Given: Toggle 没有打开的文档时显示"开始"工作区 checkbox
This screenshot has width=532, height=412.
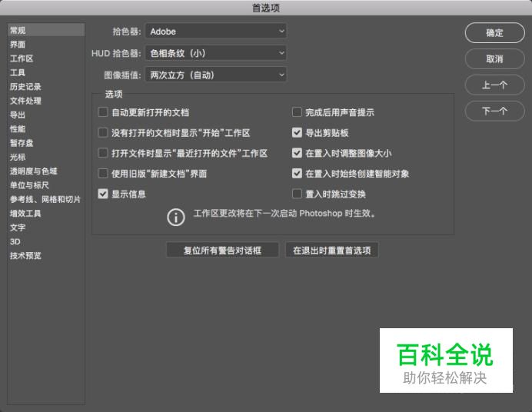Looking at the screenshot, I should [x=103, y=132].
